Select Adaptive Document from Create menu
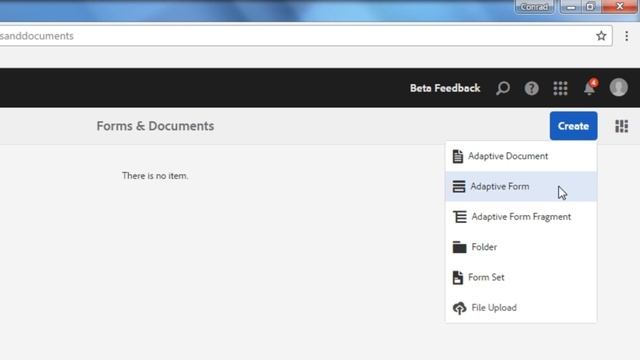Screen dimensions: 640x360 521,156
